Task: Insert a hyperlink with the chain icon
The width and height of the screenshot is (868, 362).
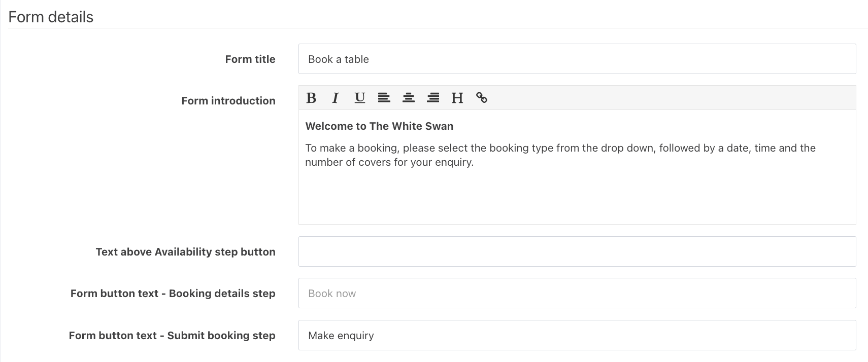Action: (x=482, y=98)
